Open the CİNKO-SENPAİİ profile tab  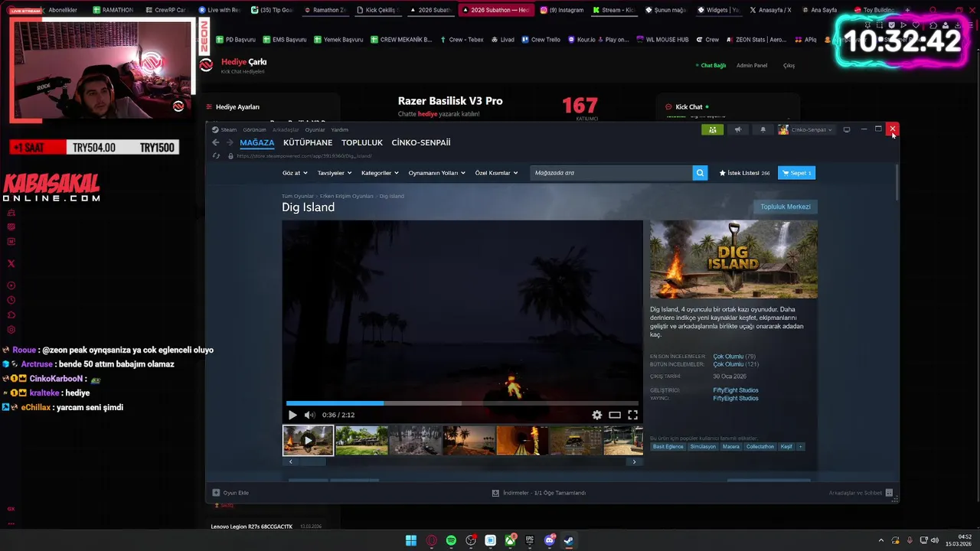pos(421,142)
